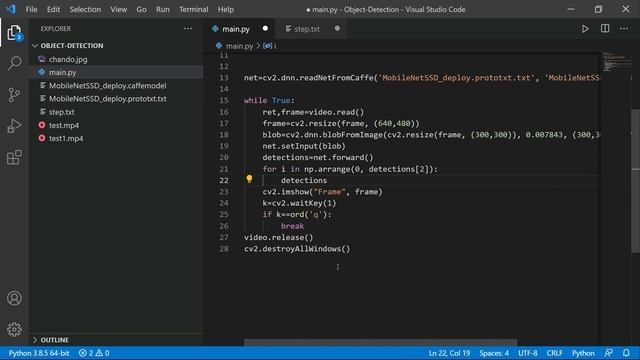Click line number 15 in the gutter
Screen dimensions: 640x360
pyautogui.click(x=224, y=100)
